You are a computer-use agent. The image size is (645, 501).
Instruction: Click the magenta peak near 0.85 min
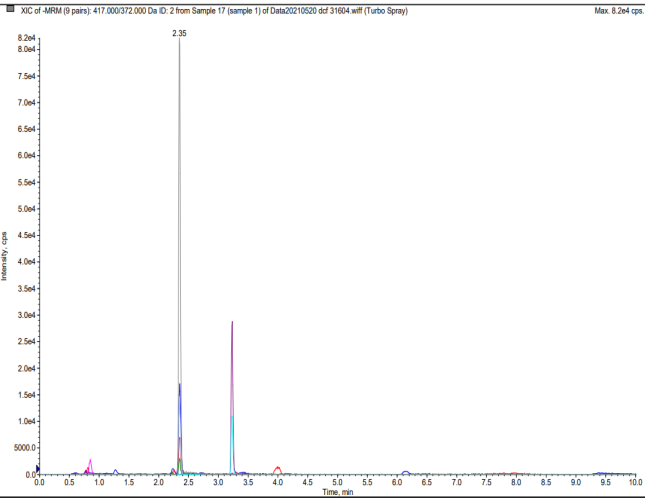[90, 463]
